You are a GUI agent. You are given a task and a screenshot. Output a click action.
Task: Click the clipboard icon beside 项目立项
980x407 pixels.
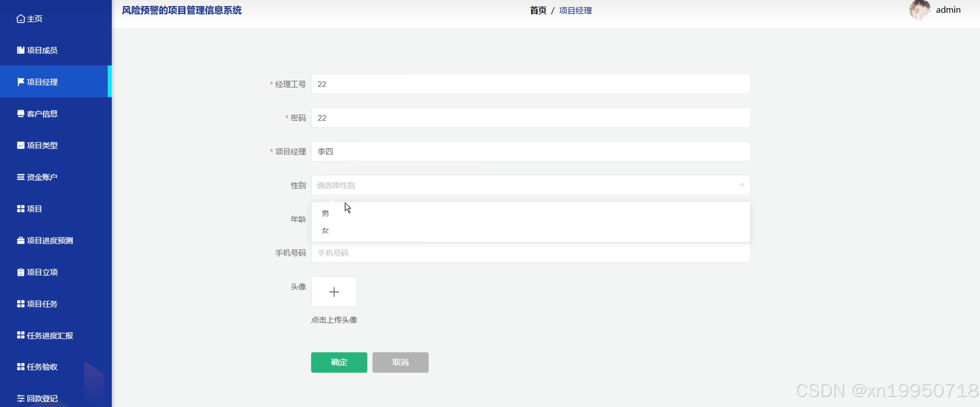click(x=20, y=272)
